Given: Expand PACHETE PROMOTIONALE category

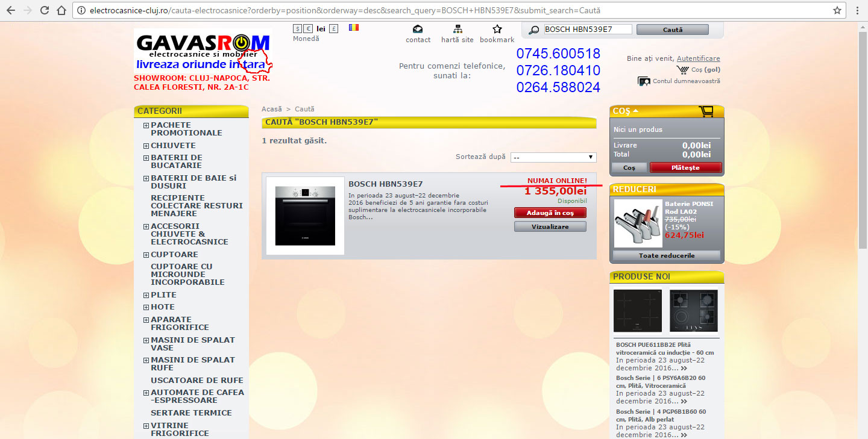Looking at the screenshot, I should tap(146, 126).
